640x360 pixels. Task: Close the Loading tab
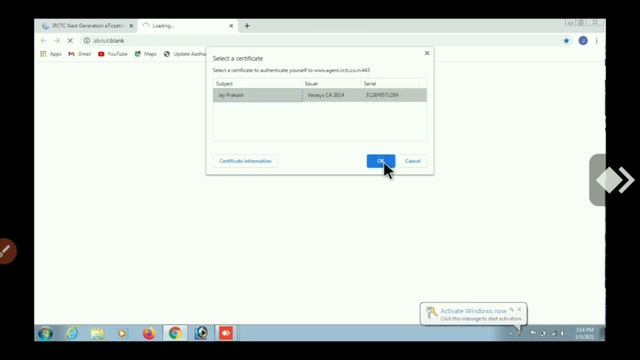(231, 26)
